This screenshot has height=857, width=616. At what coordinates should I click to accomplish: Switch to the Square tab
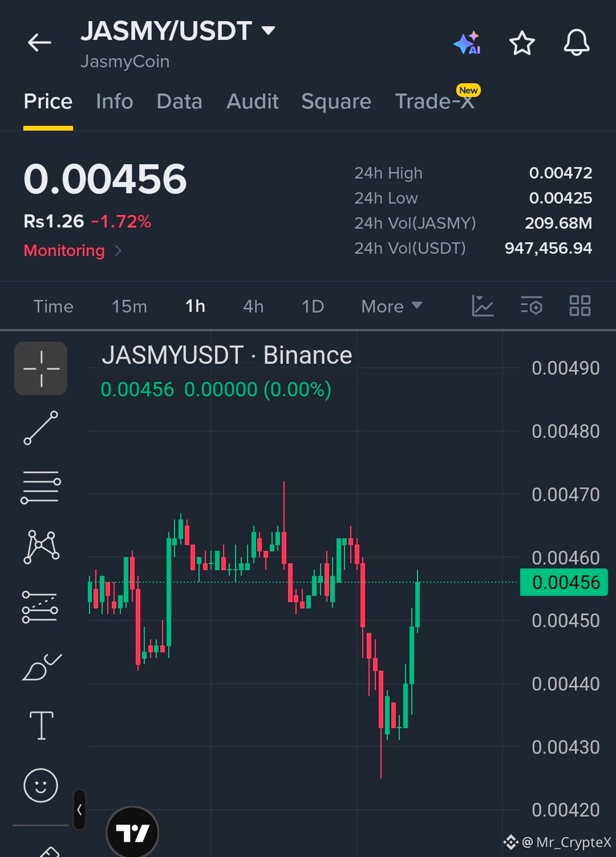336,101
